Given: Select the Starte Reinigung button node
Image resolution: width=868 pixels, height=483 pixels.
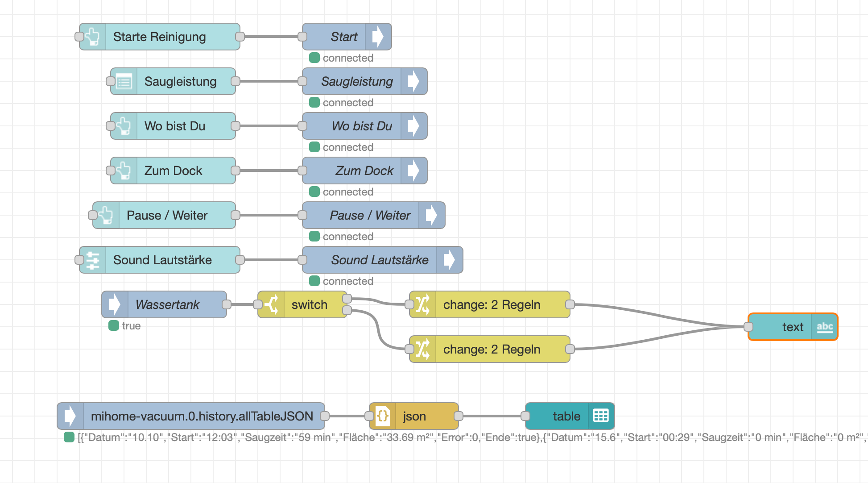Looking at the screenshot, I should click(160, 37).
